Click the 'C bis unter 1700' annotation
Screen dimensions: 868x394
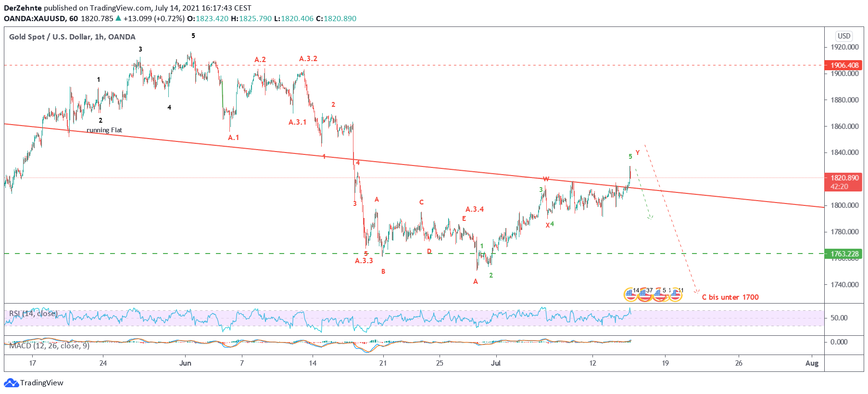click(730, 297)
